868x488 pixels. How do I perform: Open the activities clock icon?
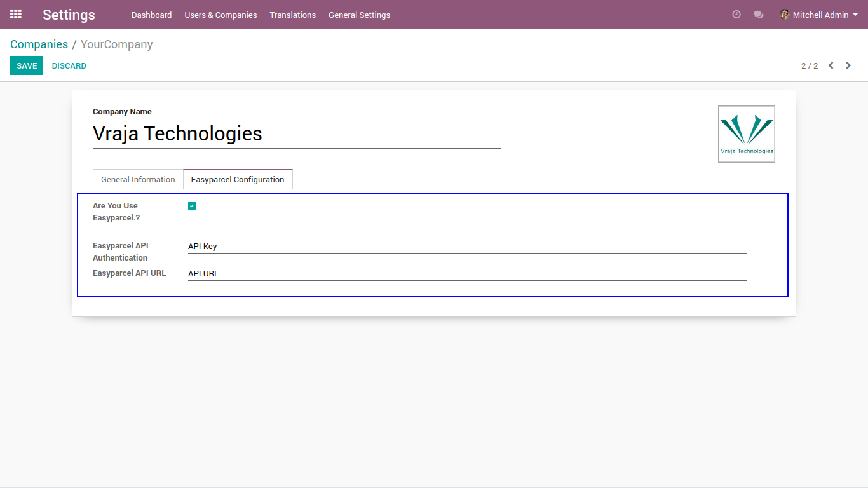pyautogui.click(x=736, y=15)
